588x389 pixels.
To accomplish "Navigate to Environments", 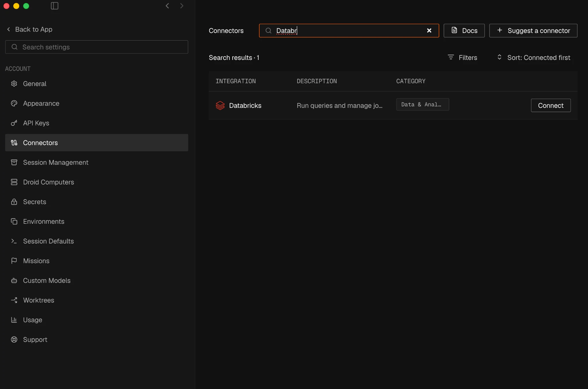I will 96,221.
